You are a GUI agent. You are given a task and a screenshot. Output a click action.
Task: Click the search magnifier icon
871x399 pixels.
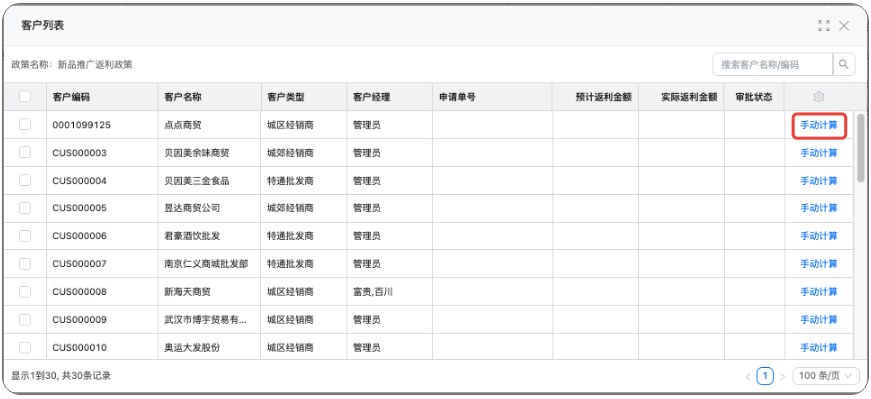[844, 64]
